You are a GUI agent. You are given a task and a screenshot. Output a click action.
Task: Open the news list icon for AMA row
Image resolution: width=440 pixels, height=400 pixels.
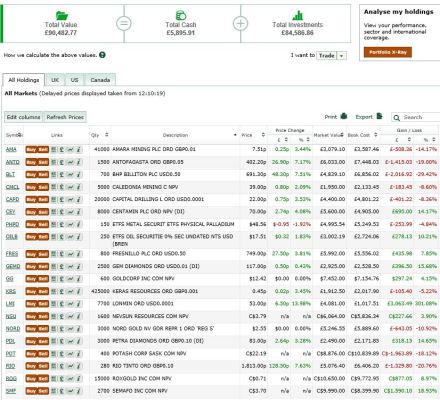53,149
